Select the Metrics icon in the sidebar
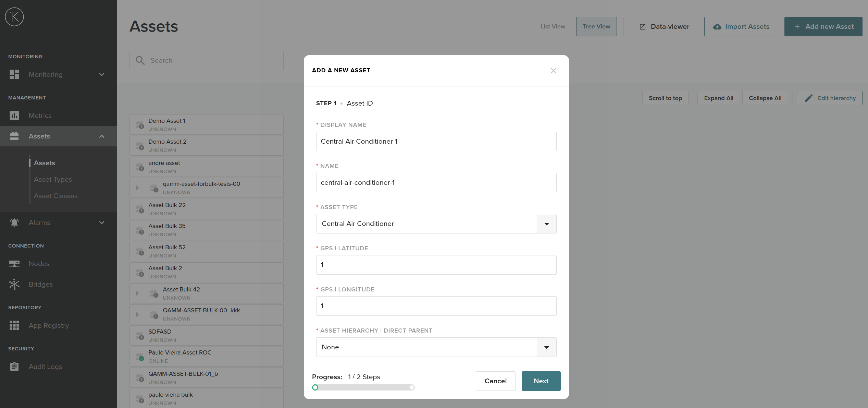 click(14, 116)
